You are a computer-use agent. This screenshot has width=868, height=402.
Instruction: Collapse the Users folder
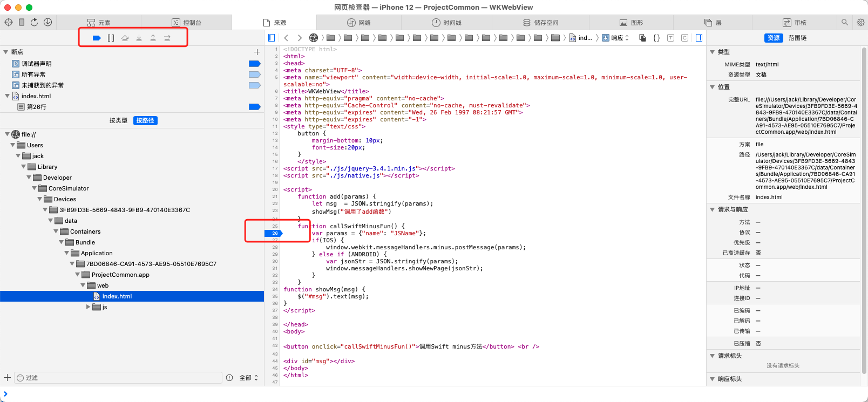click(x=12, y=145)
